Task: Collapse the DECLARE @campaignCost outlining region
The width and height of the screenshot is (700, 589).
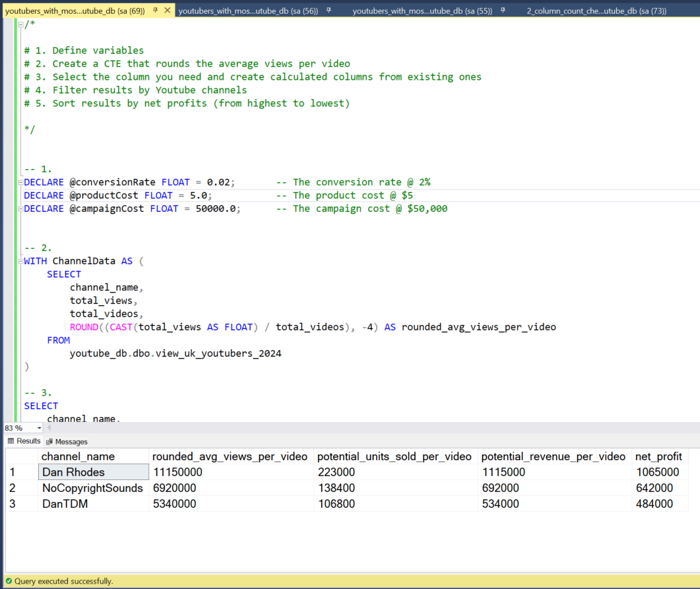Action: coord(20,209)
